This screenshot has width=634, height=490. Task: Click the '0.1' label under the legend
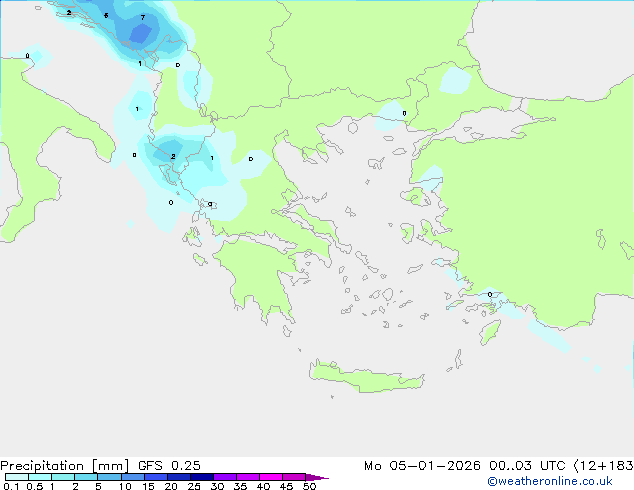pyautogui.click(x=11, y=486)
